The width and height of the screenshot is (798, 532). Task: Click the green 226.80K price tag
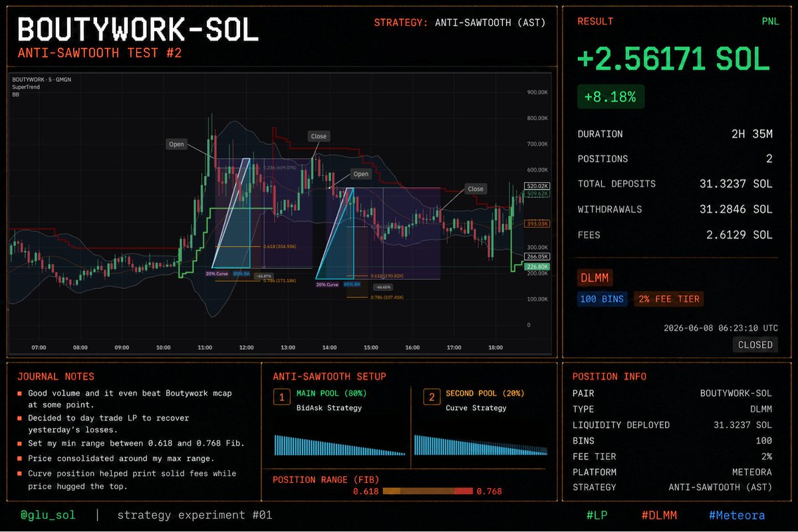537,267
